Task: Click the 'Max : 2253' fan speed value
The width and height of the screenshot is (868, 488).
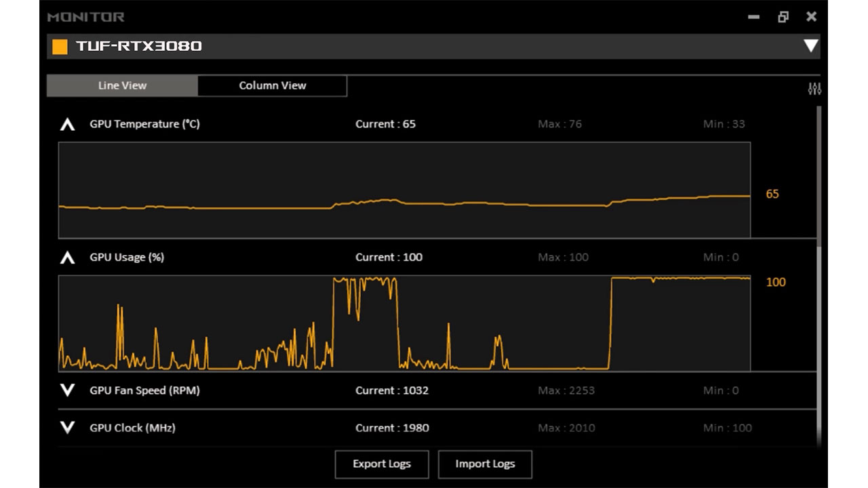Action: click(x=566, y=390)
